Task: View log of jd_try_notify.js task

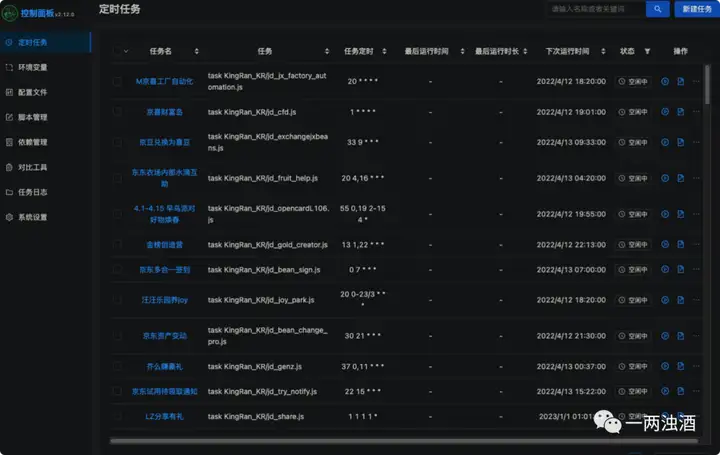Action: coord(681,391)
